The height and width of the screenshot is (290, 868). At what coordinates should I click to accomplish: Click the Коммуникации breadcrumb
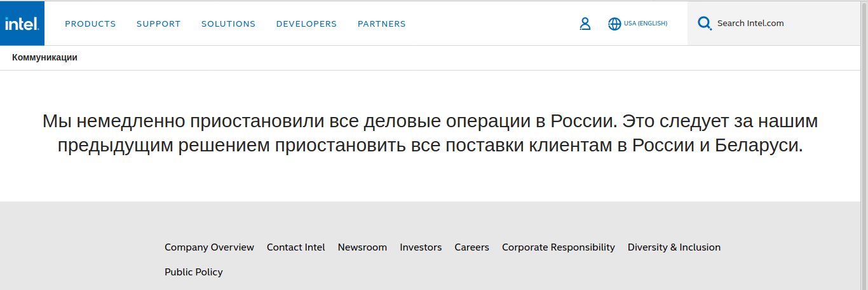point(44,57)
